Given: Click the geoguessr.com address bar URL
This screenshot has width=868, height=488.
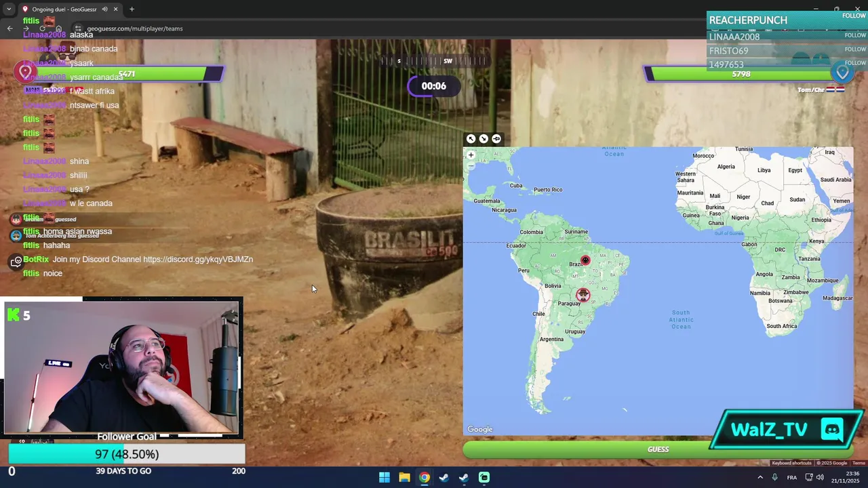Looking at the screenshot, I should pyautogui.click(x=134, y=28).
